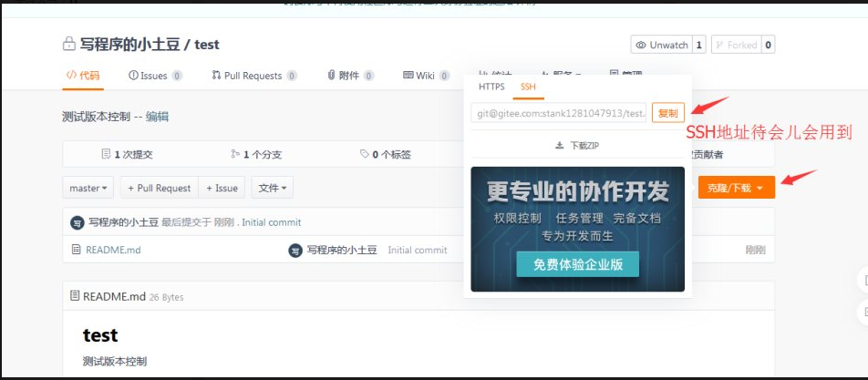Image resolution: width=868 pixels, height=380 pixels.
Task: Click the private repo lock icon
Action: pos(68,45)
